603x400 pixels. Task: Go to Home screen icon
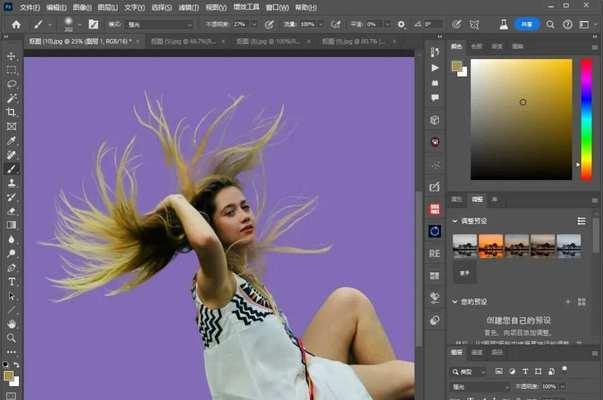[16, 25]
